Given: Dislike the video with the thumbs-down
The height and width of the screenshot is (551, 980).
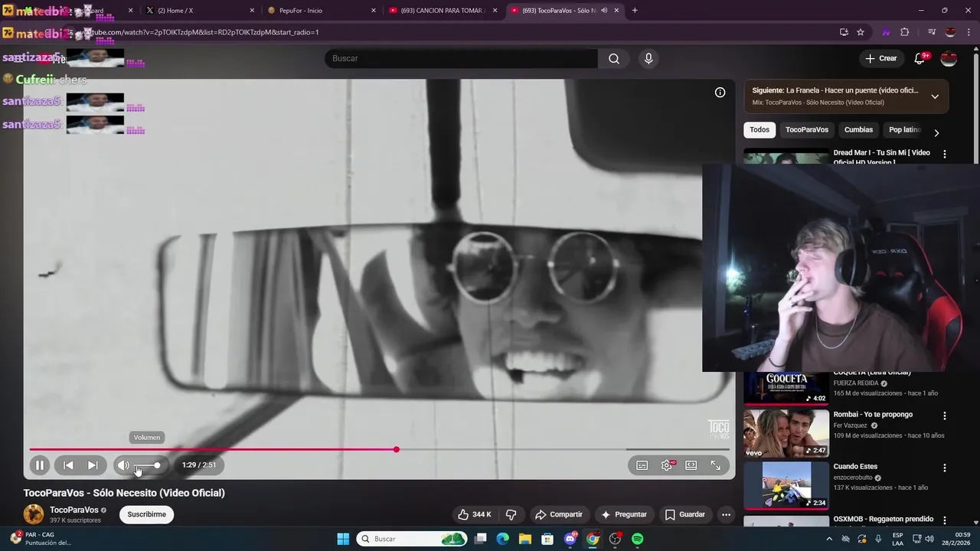Looking at the screenshot, I should [511, 514].
